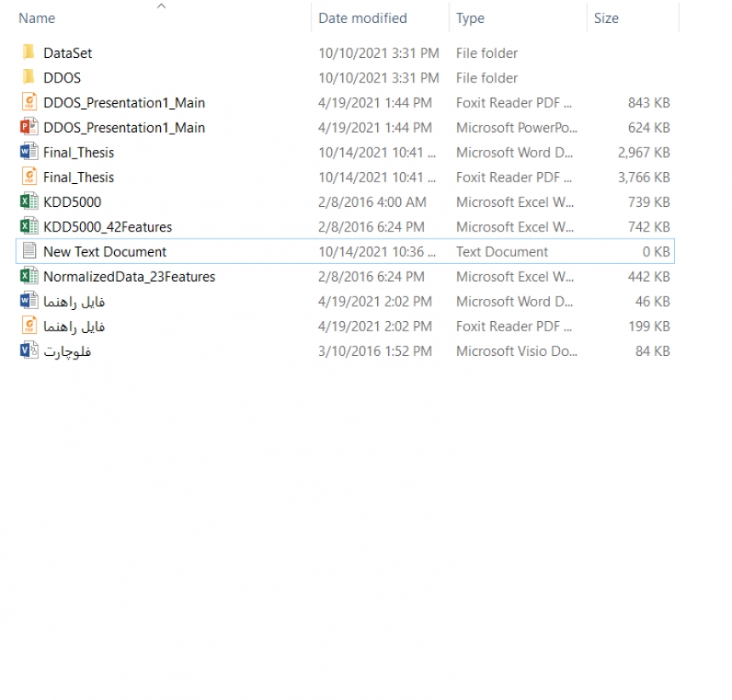The width and height of the screenshot is (732, 700).
Task: Toggle the sort direction arrow above Name
Action: tap(162, 6)
